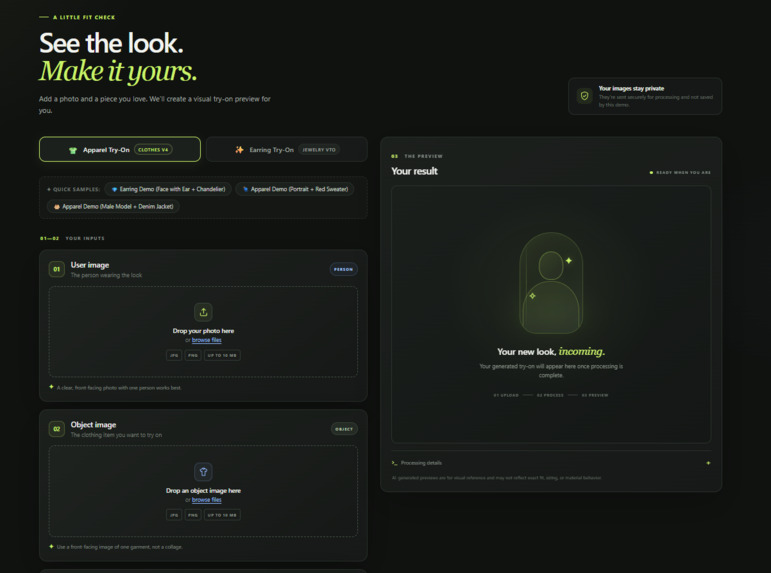Click the '03 PREVIEW' step label

(594, 395)
